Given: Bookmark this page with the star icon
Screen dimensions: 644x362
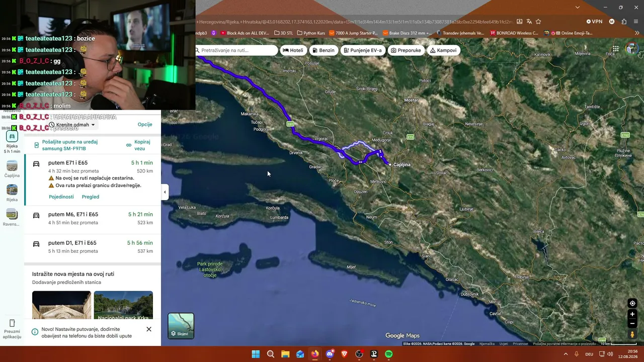Looking at the screenshot, I should point(538,22).
